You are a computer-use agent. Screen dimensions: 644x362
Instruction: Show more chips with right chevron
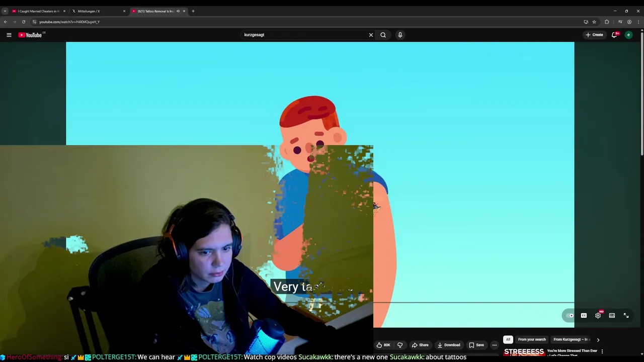coord(598,340)
